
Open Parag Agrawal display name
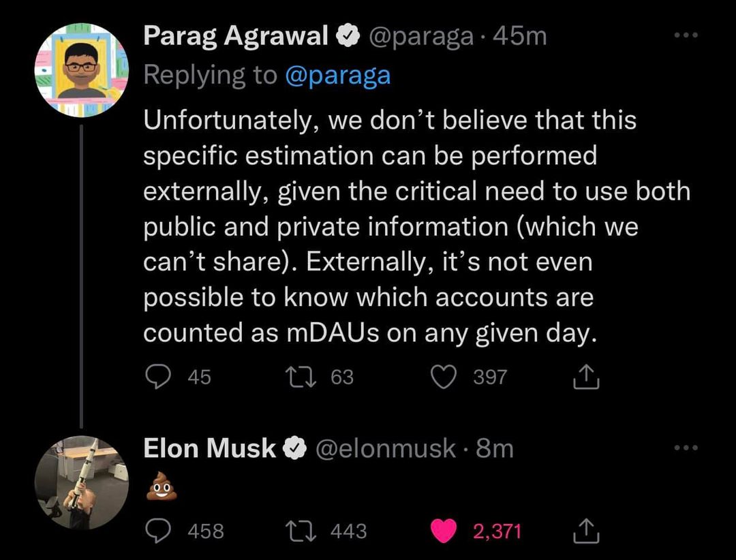[x=236, y=35]
